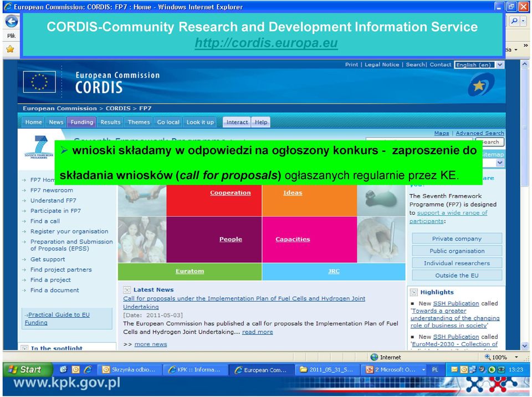Click the green Euratom bar link
The width and height of the screenshot is (532, 397).
190,271
